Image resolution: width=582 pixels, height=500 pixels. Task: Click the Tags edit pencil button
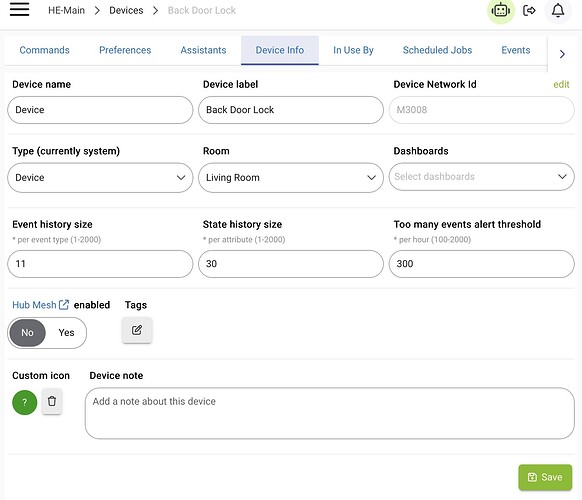click(137, 330)
